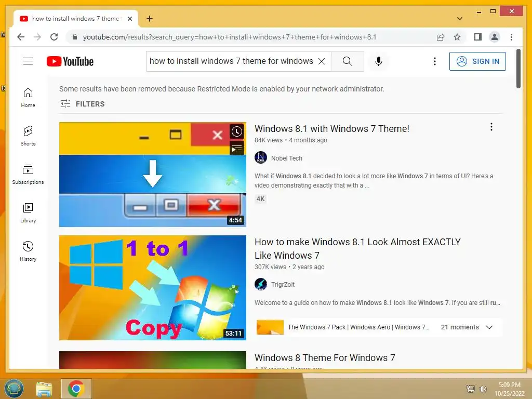Expand the tab search dropdown arrow
This screenshot has width=532, height=399.
[460, 19]
